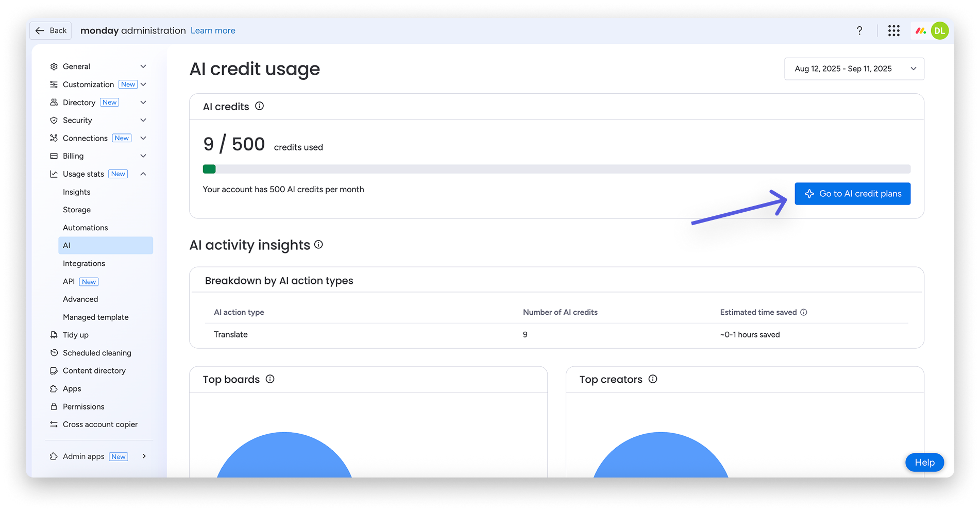Click the Learn more link
This screenshot has height=511, width=980.
coord(213,31)
